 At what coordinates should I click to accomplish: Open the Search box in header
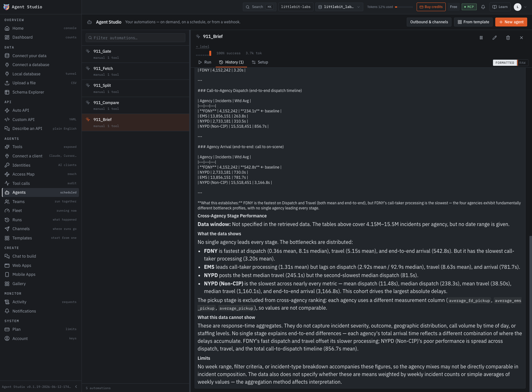click(x=259, y=7)
